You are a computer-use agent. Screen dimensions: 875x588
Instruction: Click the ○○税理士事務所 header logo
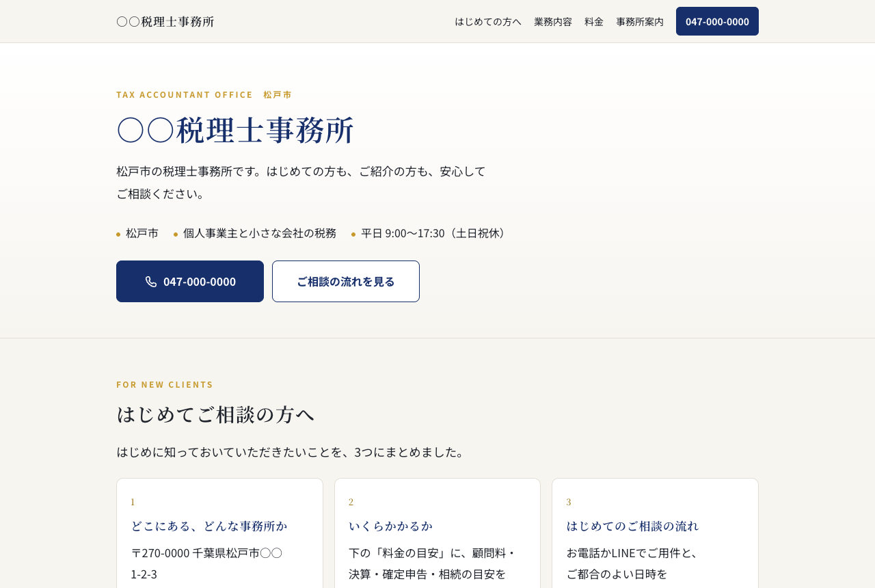pos(165,21)
